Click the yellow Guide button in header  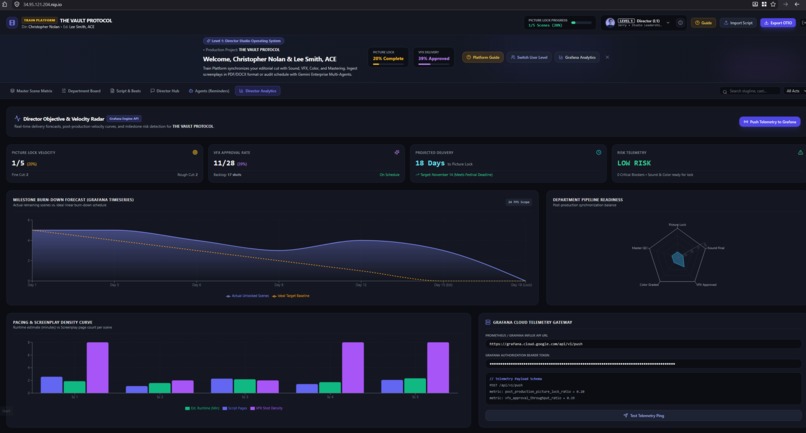tap(703, 23)
